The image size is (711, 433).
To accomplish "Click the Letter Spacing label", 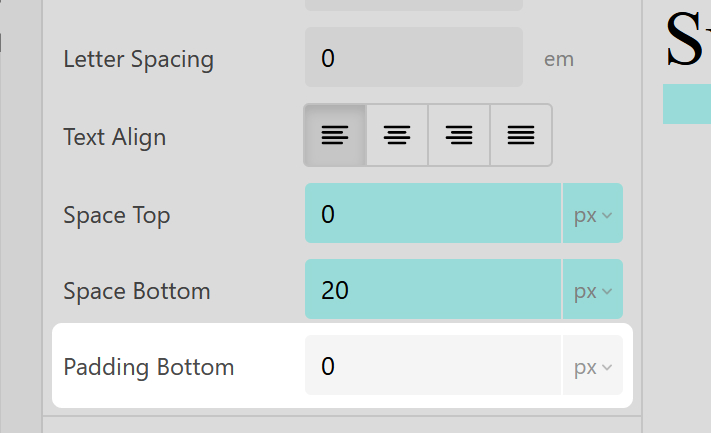I will click(138, 59).
